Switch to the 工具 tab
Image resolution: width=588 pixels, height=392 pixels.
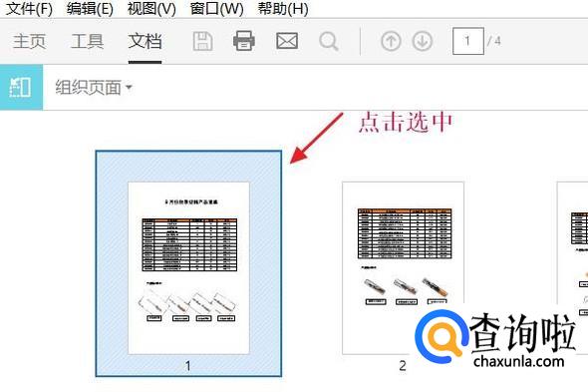tap(87, 41)
